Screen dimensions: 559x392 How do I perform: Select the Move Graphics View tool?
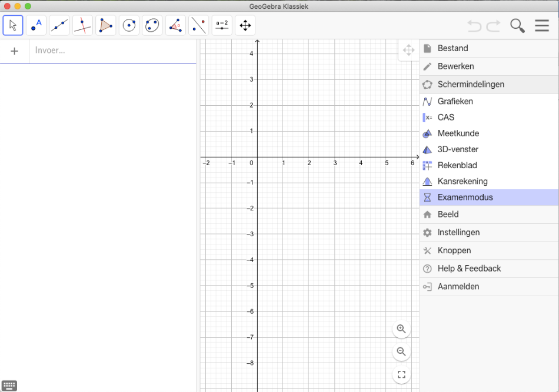(245, 25)
